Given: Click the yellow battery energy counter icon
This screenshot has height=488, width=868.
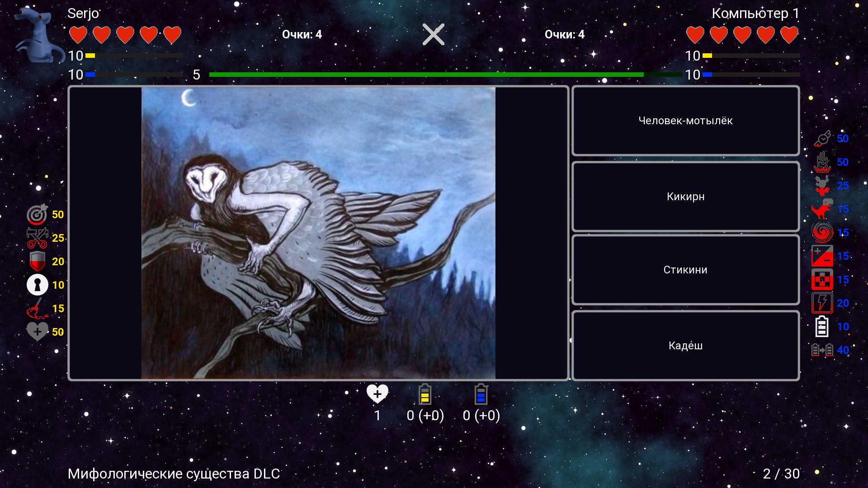Looking at the screenshot, I should [x=425, y=394].
